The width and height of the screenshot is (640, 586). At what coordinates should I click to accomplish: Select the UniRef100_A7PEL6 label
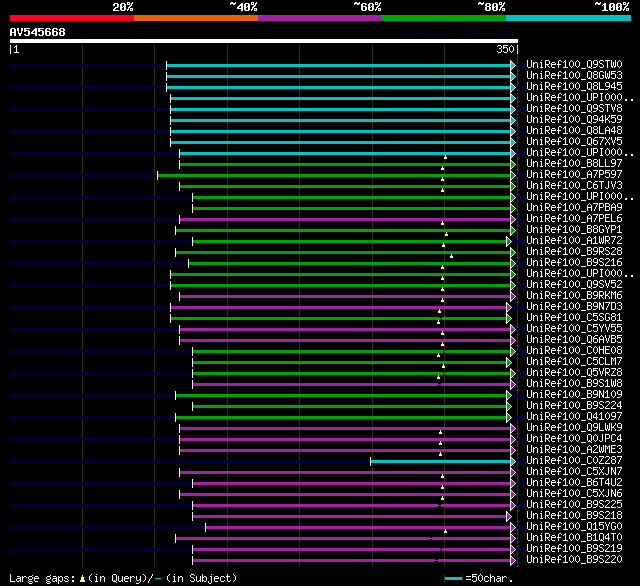point(574,219)
